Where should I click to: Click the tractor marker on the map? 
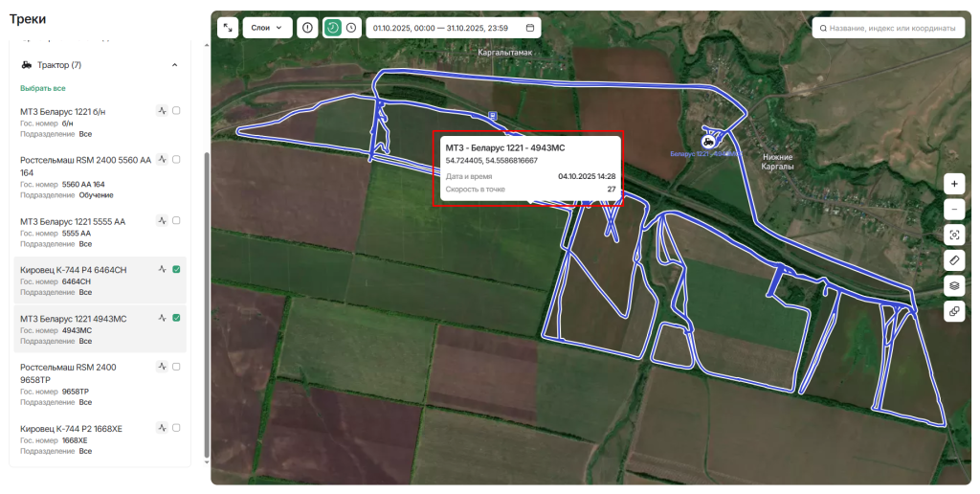coord(708,141)
